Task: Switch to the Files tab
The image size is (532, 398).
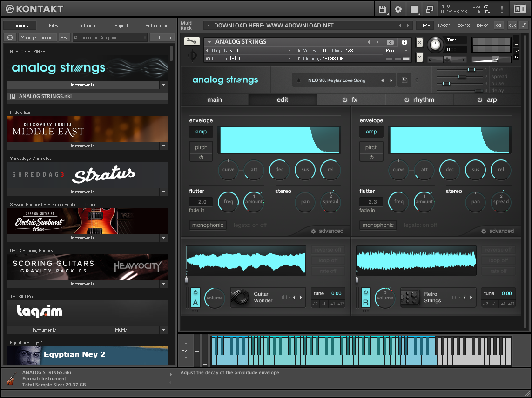Action: point(53,26)
